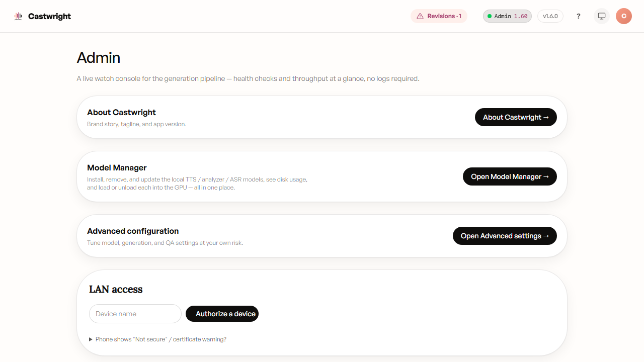644x362 pixels.
Task: Click the "LAN access" heading
Action: tap(116, 289)
